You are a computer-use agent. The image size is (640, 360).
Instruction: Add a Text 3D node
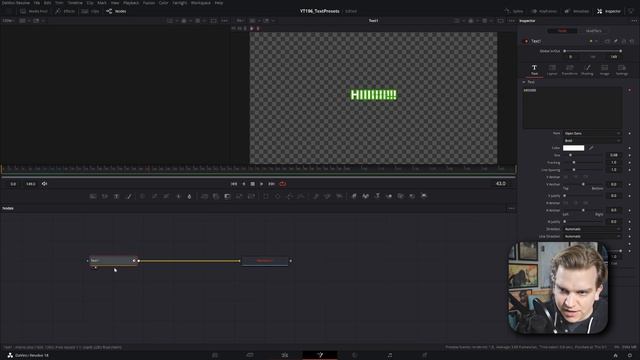377,196
